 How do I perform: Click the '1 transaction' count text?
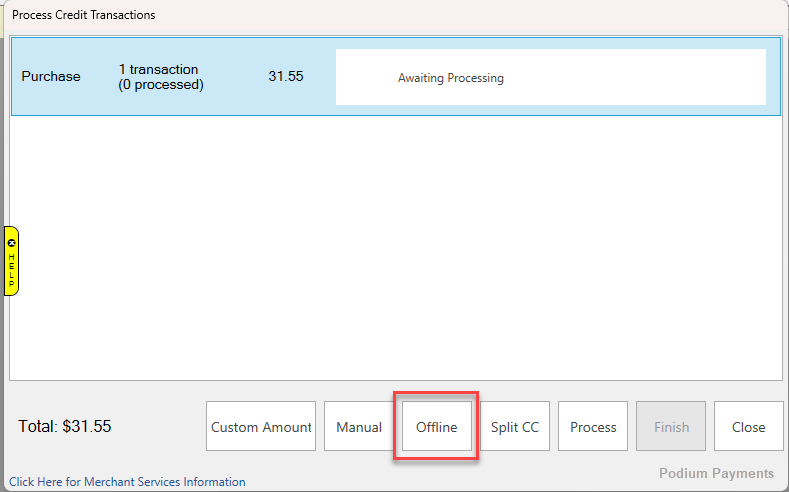pyautogui.click(x=158, y=70)
